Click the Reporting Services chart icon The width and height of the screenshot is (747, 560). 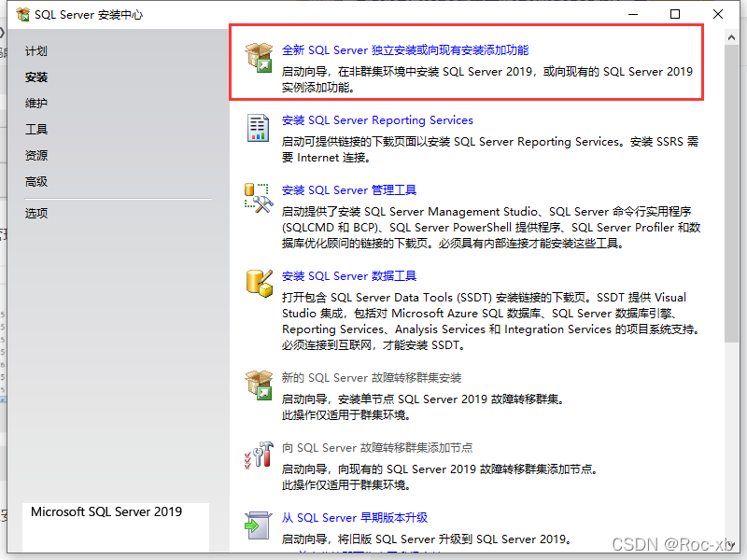point(258,127)
